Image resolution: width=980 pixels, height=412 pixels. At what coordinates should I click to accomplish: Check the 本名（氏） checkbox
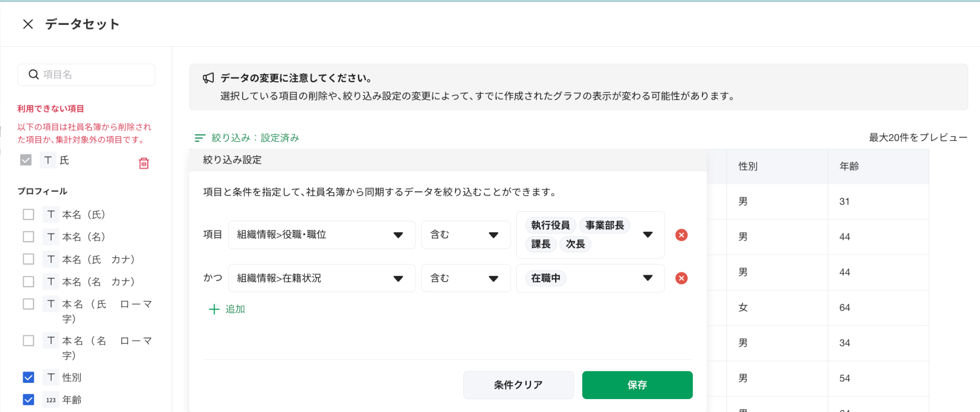click(29, 215)
